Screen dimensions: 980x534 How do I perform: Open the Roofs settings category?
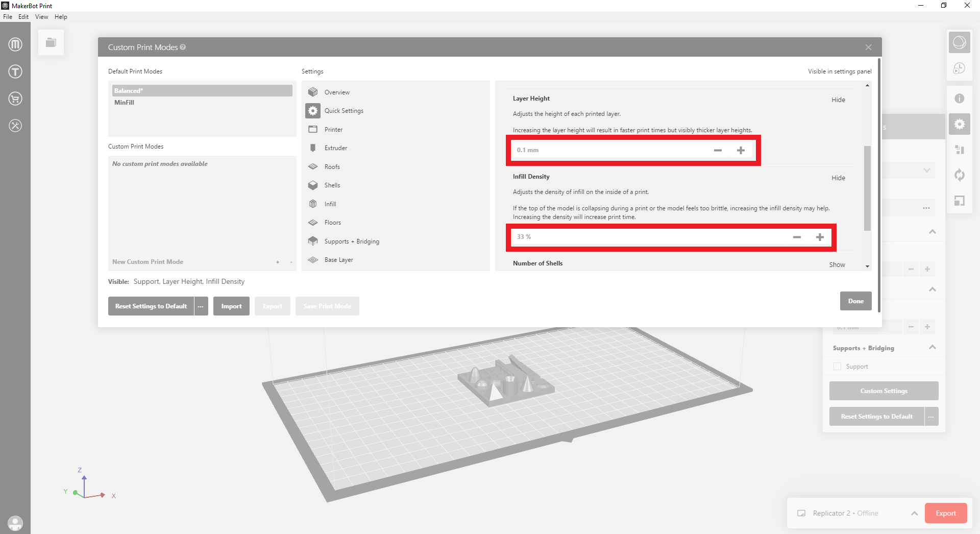point(332,167)
